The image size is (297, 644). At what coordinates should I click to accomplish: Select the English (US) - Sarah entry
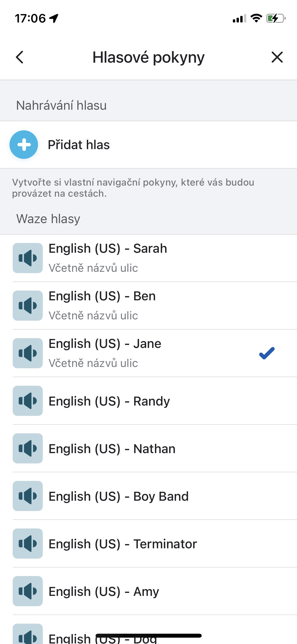point(108,249)
